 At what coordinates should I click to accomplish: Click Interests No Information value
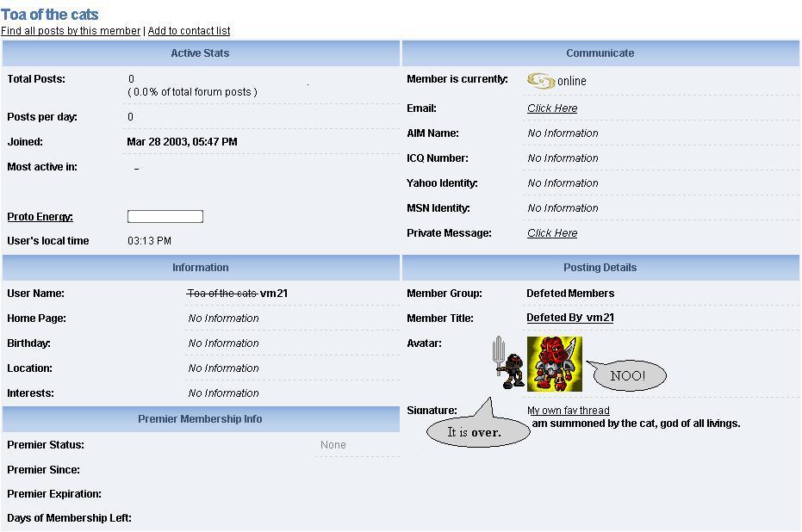[223, 393]
